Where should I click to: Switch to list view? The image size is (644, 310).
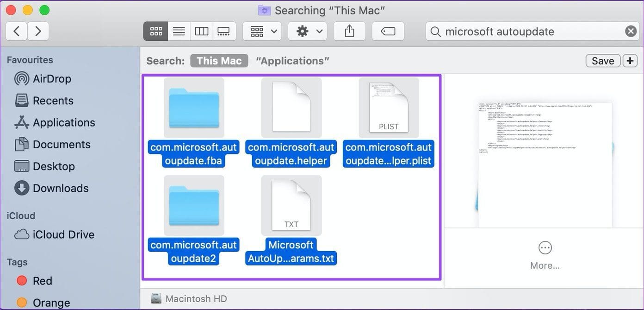179,31
